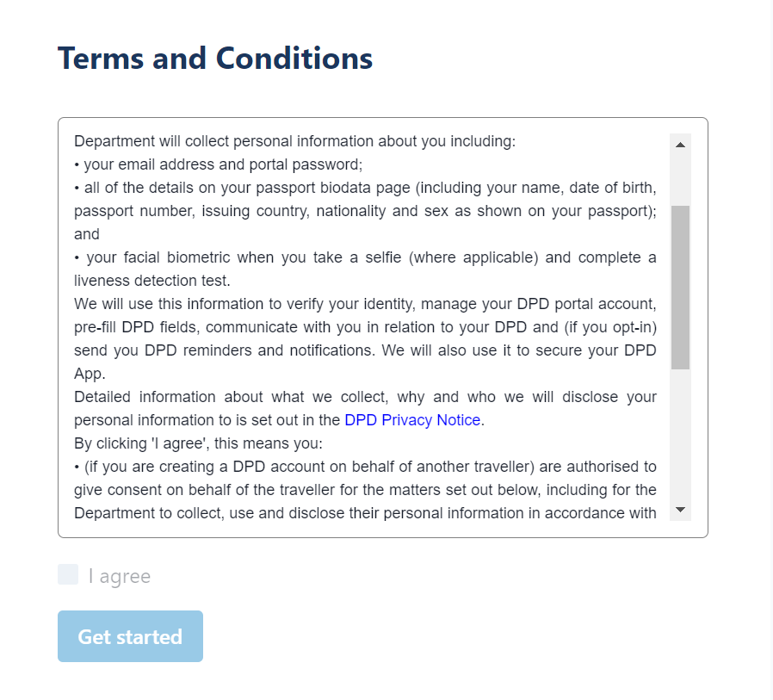
Task: Click the 'your facial biometric' bullet
Action: [x=365, y=269]
